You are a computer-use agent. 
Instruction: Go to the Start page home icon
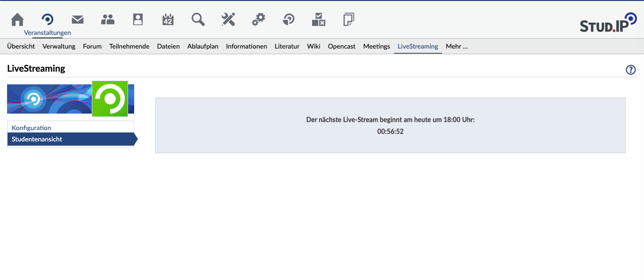17,19
